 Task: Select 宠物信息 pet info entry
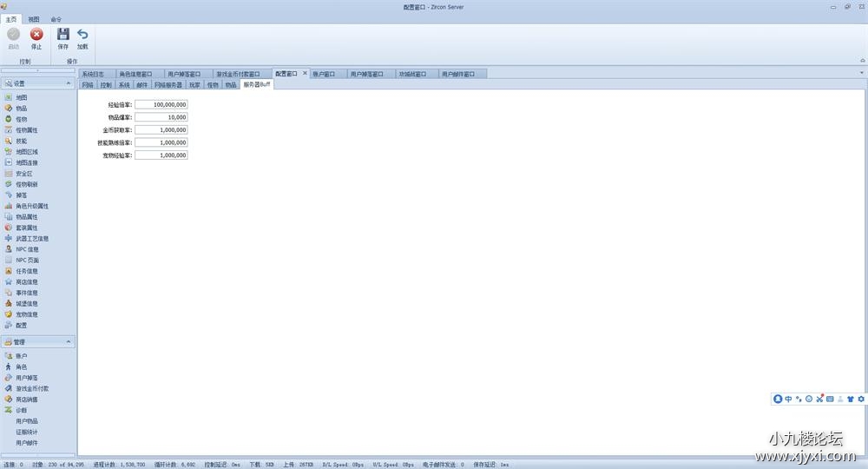27,314
